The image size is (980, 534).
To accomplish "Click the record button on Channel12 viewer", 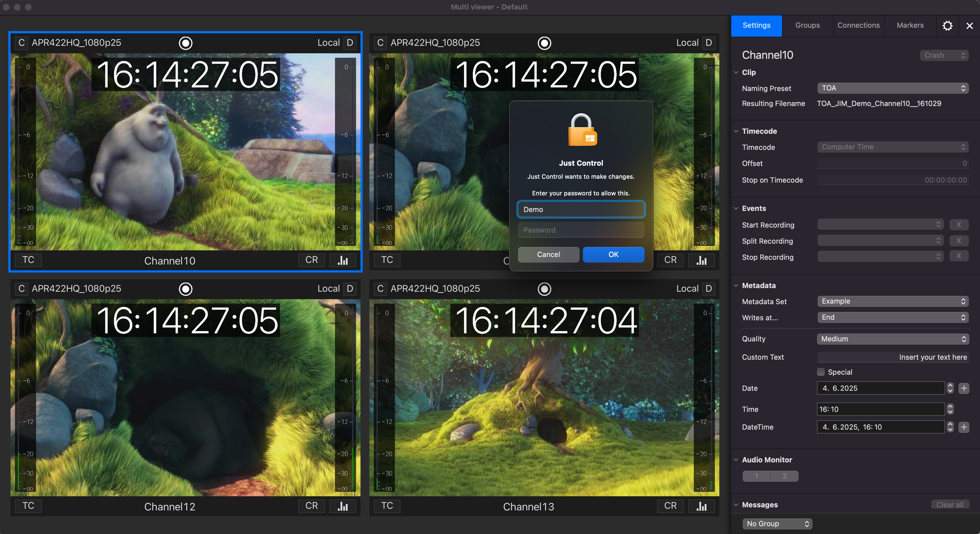I will coord(186,289).
